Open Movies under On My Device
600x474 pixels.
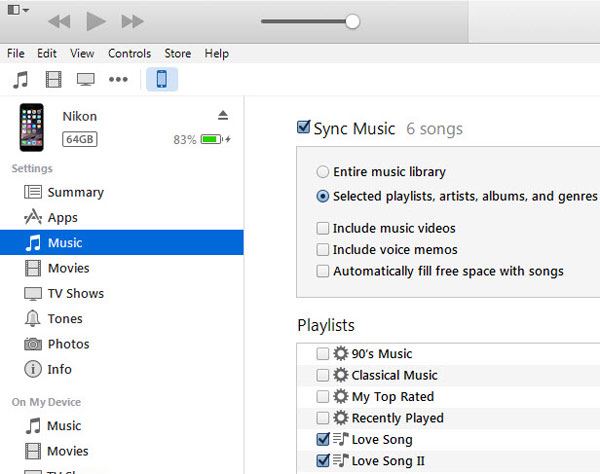tap(122, 451)
